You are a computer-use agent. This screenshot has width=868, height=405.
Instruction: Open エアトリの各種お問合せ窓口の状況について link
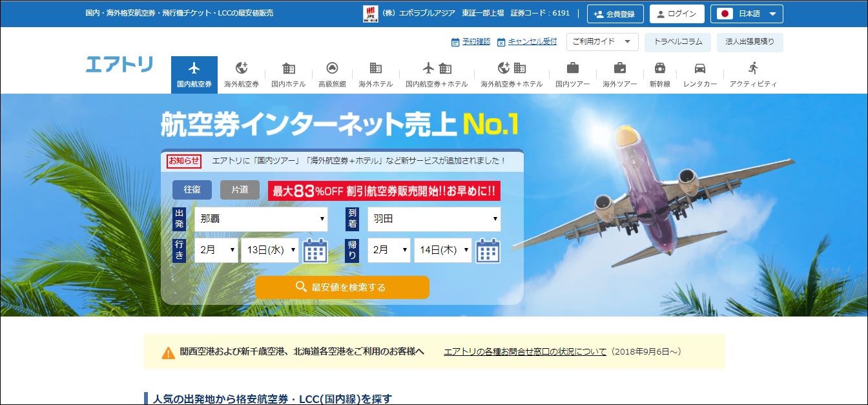point(525,352)
